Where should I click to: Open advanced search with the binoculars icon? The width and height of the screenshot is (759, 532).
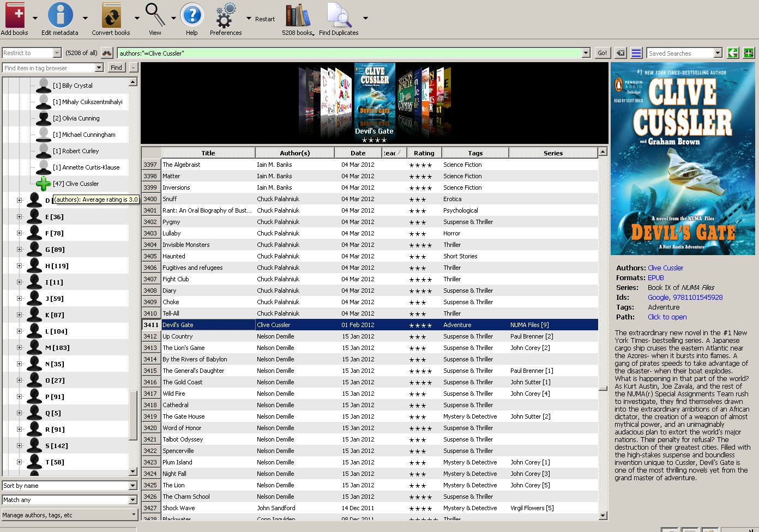107,53
